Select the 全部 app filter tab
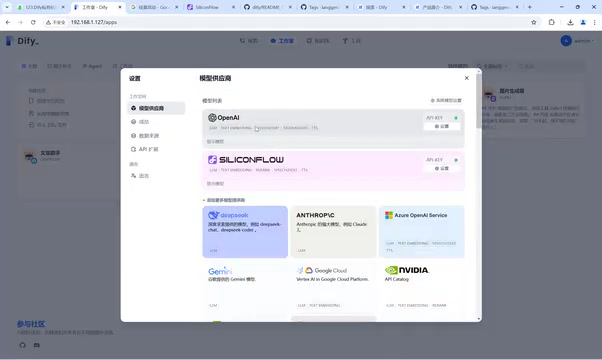The height and width of the screenshot is (360, 602). pyautogui.click(x=30, y=66)
